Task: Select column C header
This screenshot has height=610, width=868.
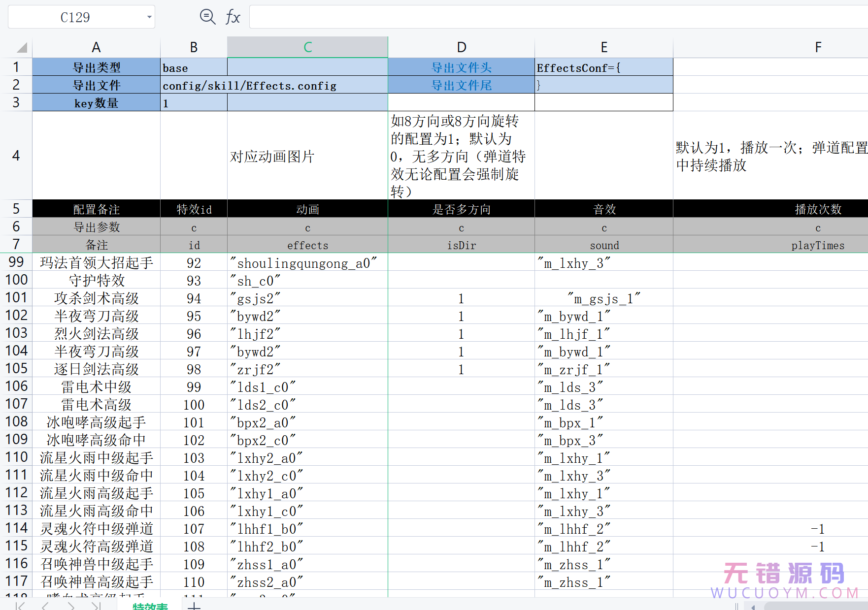Action: pyautogui.click(x=307, y=47)
